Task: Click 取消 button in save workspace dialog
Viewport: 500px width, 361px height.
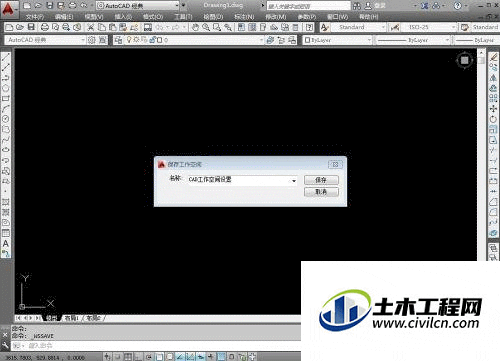Action: (x=321, y=192)
